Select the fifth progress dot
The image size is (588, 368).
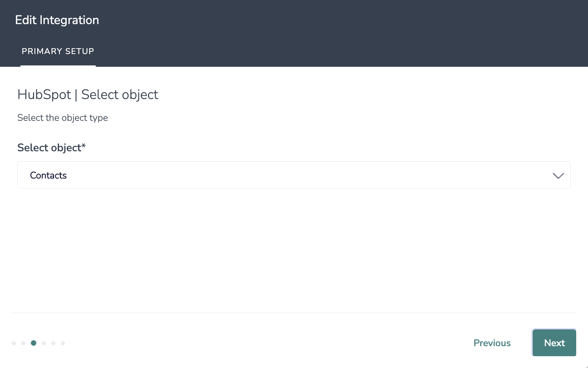point(54,343)
